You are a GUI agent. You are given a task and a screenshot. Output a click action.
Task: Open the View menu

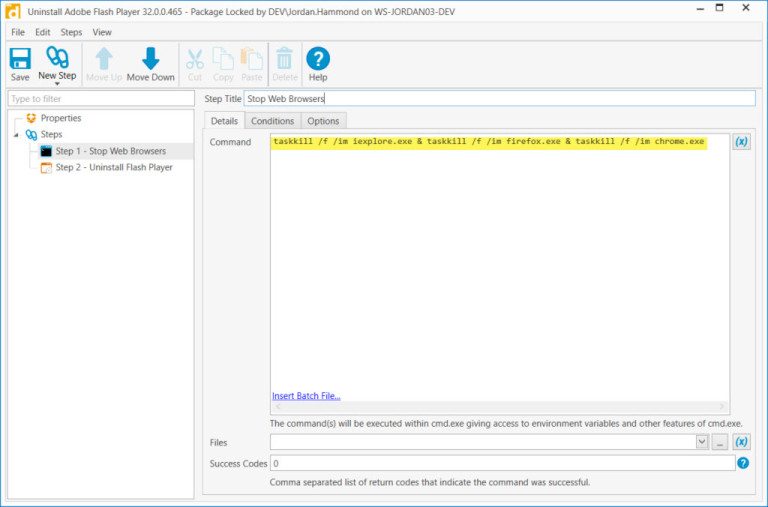point(102,32)
